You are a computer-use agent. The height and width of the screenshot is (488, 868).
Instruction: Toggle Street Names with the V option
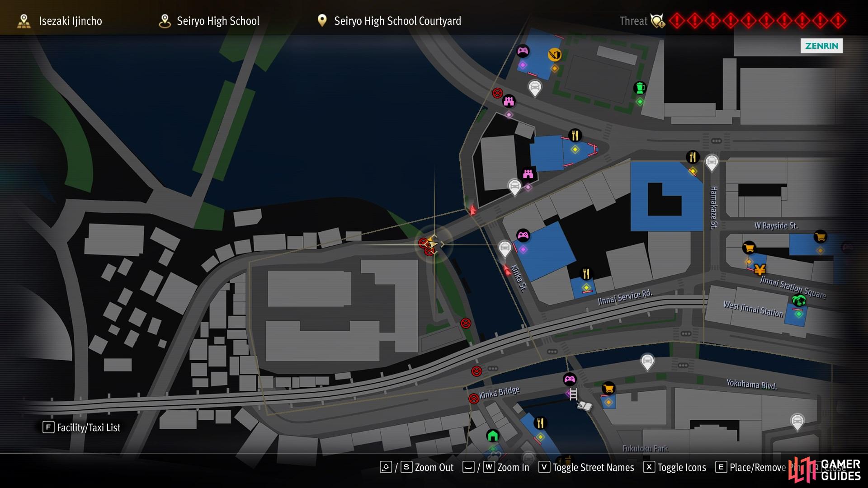pos(586,467)
